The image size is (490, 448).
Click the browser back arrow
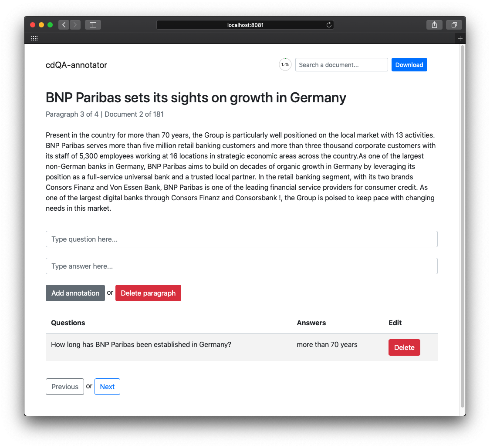(x=64, y=25)
